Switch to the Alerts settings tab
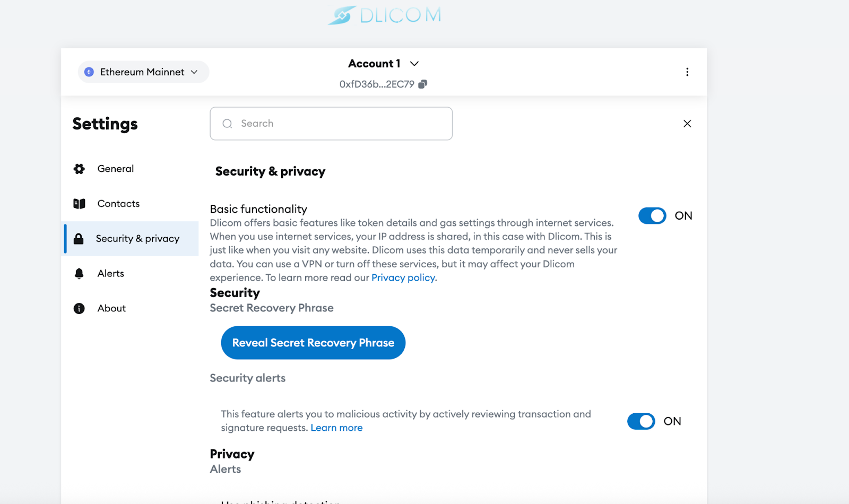849x504 pixels. click(x=110, y=274)
